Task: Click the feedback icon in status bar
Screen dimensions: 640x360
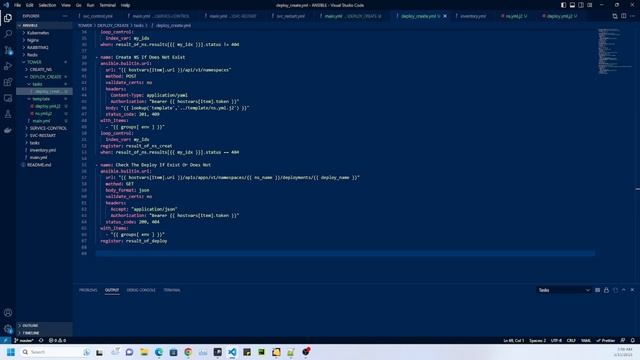Action: click(623, 340)
